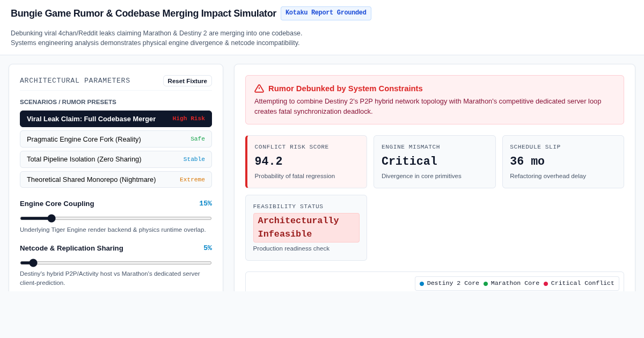Click the Schedule Slip 36 mo card
Viewport: 644px width, 338px height.
click(x=563, y=161)
